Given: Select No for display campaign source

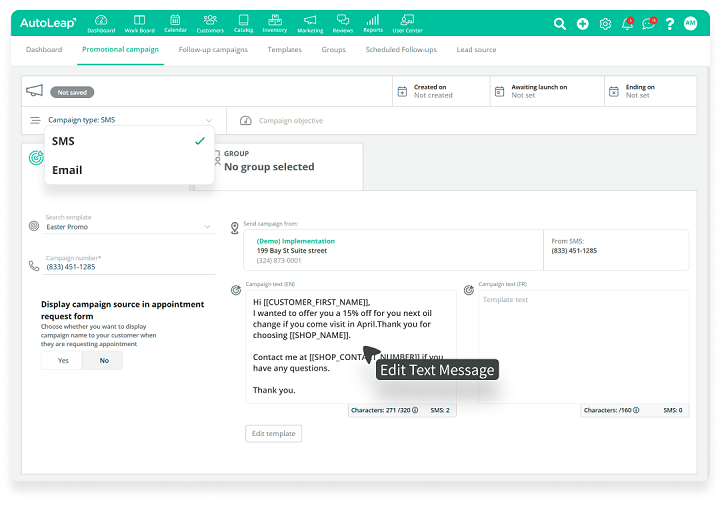Looking at the screenshot, I should 104,360.
